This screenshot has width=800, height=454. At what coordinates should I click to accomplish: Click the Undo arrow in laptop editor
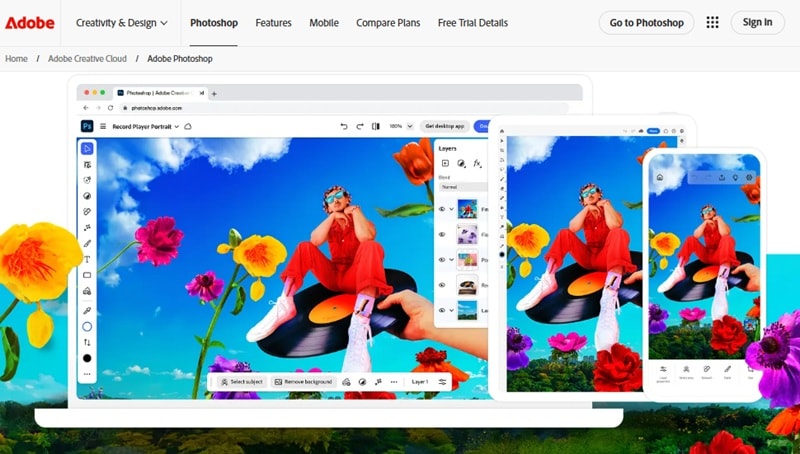coord(344,126)
